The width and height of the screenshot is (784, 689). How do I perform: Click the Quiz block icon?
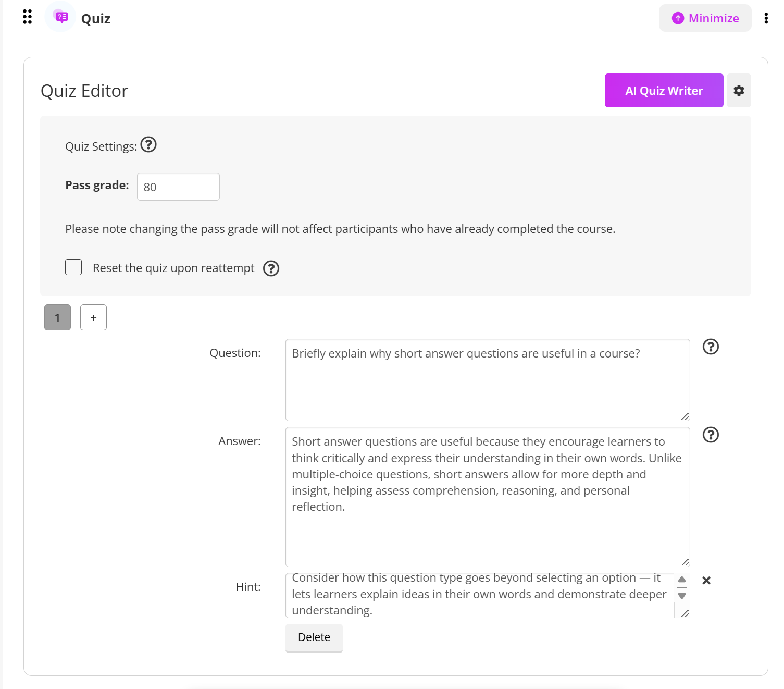[61, 17]
